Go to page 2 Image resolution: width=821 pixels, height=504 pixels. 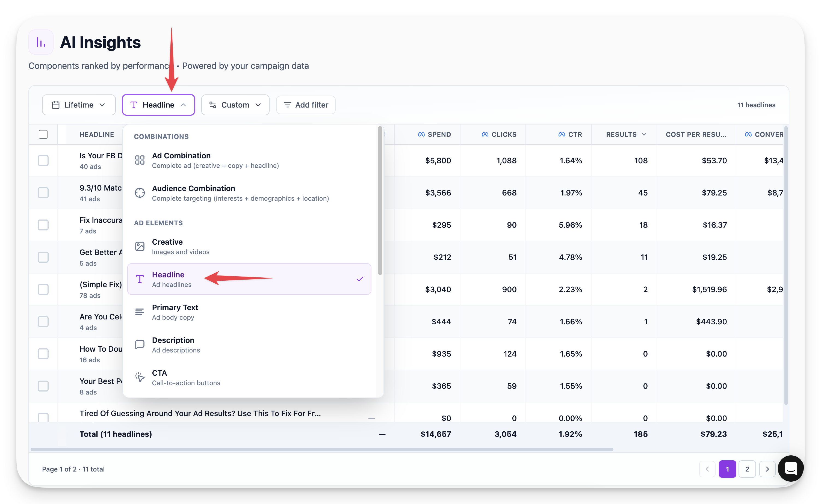point(747,469)
